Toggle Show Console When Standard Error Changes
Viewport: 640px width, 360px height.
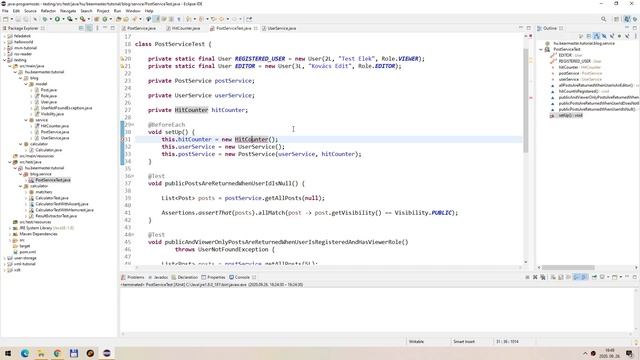point(584,277)
